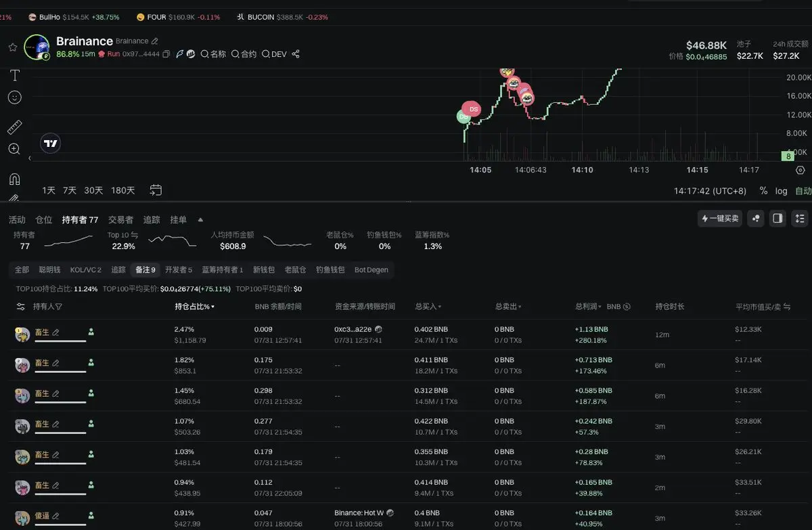The height and width of the screenshot is (530, 812).
Task: Set chart range to 7天
Action: [x=70, y=191]
